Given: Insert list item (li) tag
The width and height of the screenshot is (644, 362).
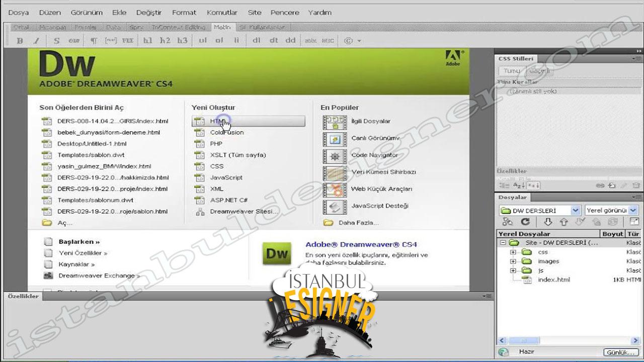Looking at the screenshot, I should coord(236,41).
